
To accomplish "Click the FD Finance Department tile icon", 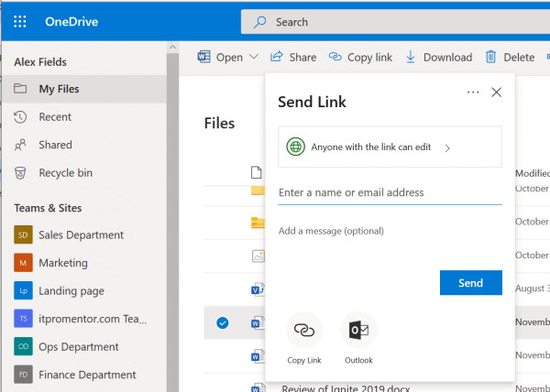I will pos(23,375).
